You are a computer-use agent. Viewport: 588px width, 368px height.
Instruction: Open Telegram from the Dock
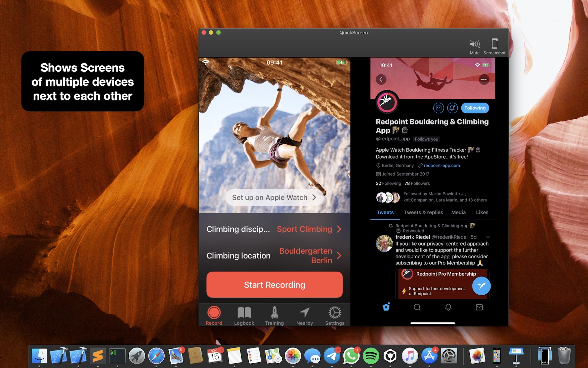[x=332, y=356]
